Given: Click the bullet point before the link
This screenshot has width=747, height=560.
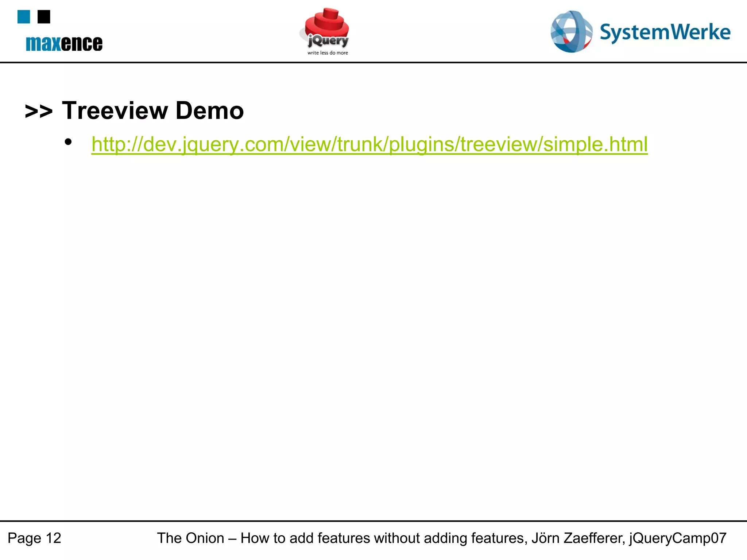Looking at the screenshot, I should click(x=68, y=142).
